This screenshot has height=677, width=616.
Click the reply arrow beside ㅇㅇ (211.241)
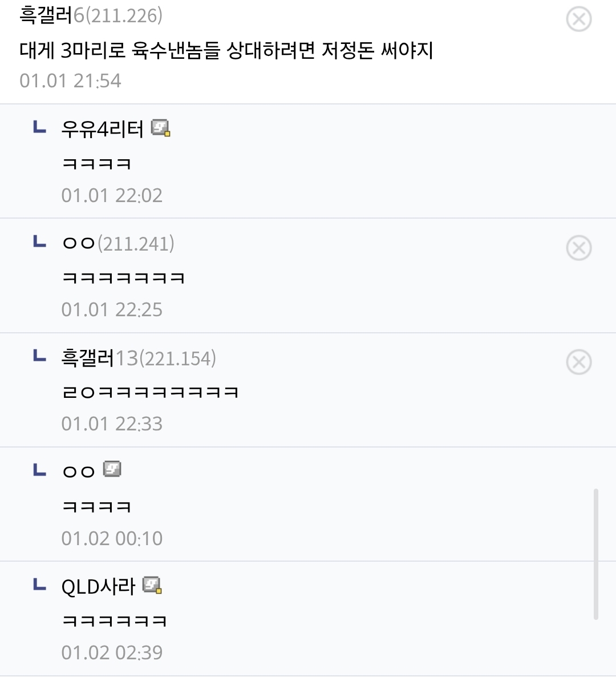[x=39, y=242]
